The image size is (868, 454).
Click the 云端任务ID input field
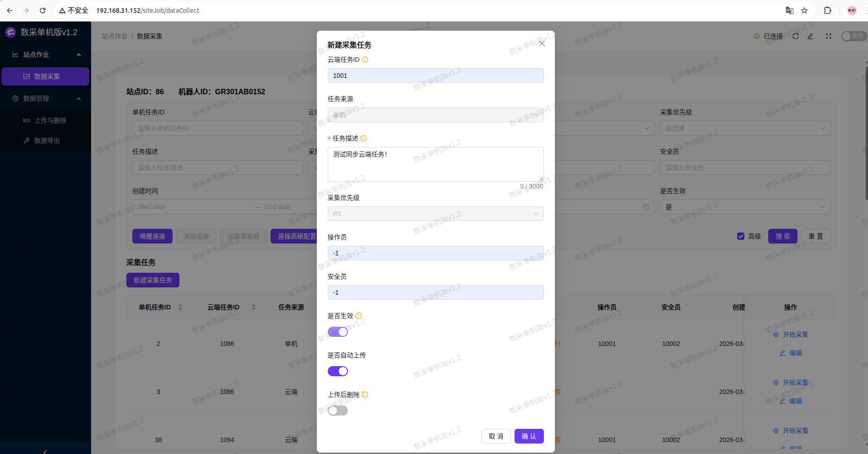[435, 76]
